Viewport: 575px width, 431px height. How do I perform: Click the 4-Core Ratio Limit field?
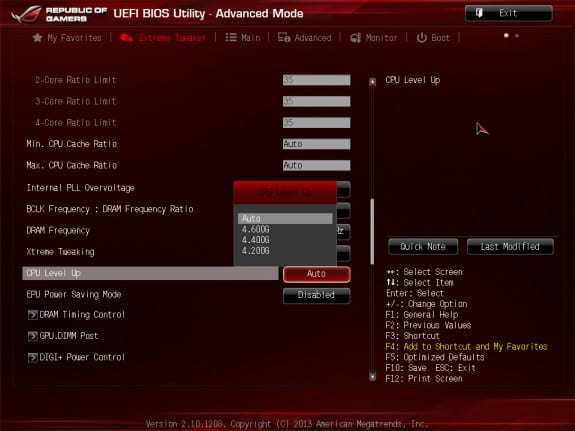click(316, 123)
